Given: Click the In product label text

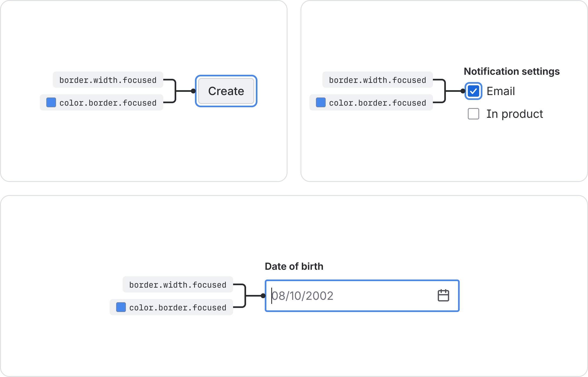Looking at the screenshot, I should [x=514, y=114].
